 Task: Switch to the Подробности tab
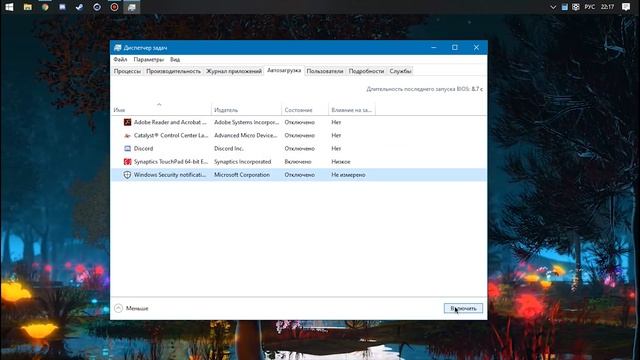coord(366,71)
